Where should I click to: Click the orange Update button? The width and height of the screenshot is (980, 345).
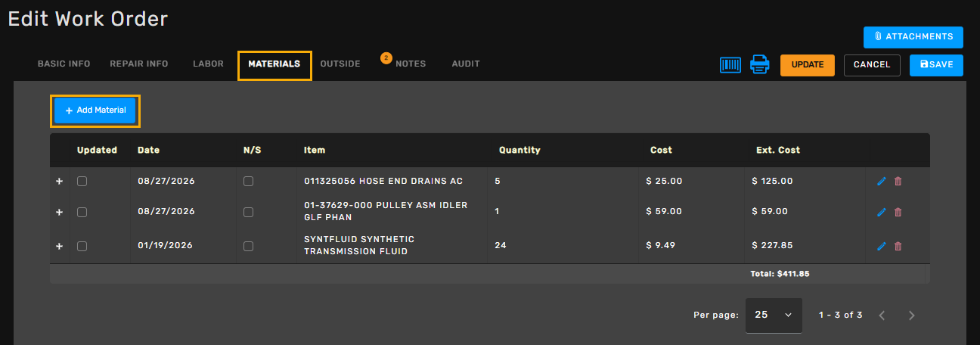(808, 65)
